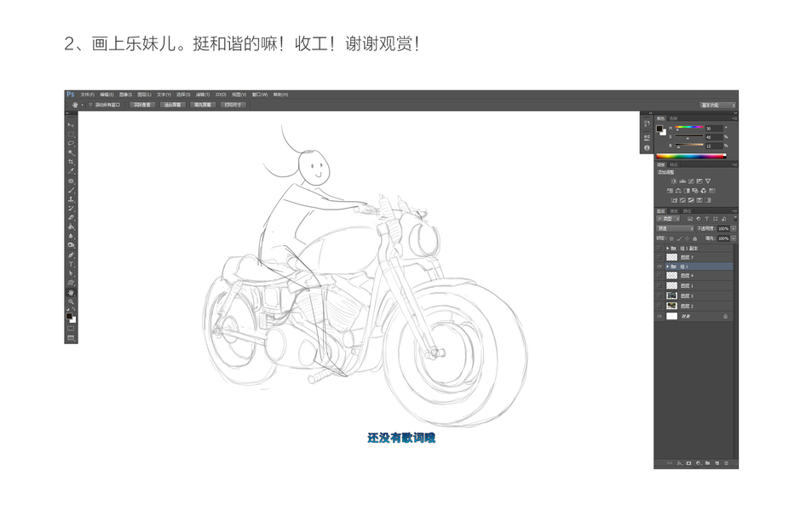This screenshot has height=511, width=812.
Task: Add layer style fx icon
Action: point(679,462)
